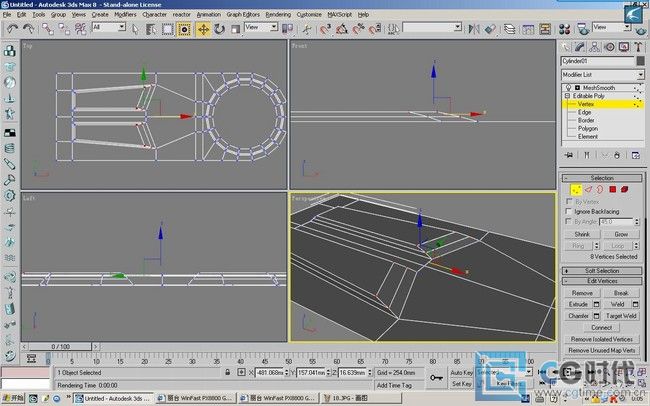Click the Remove Isolated Vertices button

point(601,339)
